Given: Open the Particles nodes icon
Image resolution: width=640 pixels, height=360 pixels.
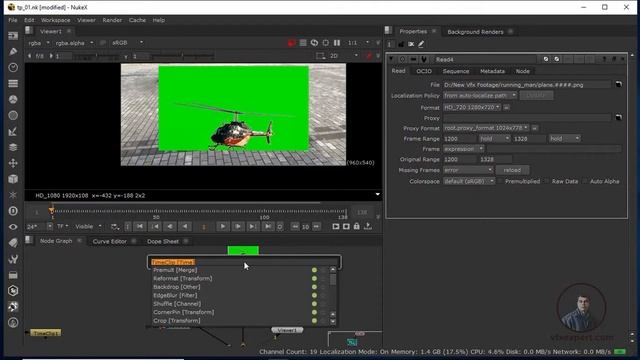Looking at the screenshot, I should click(13, 195).
